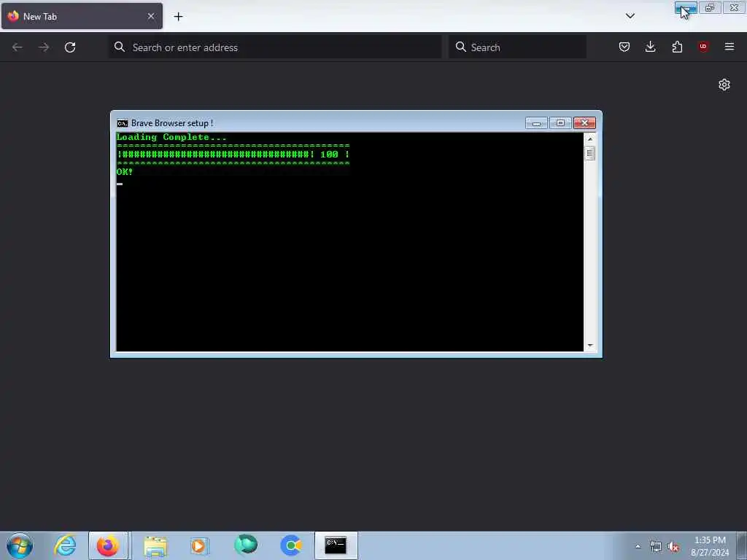Open a new tab with plus button
The width and height of the screenshot is (747, 560).
pos(178,17)
